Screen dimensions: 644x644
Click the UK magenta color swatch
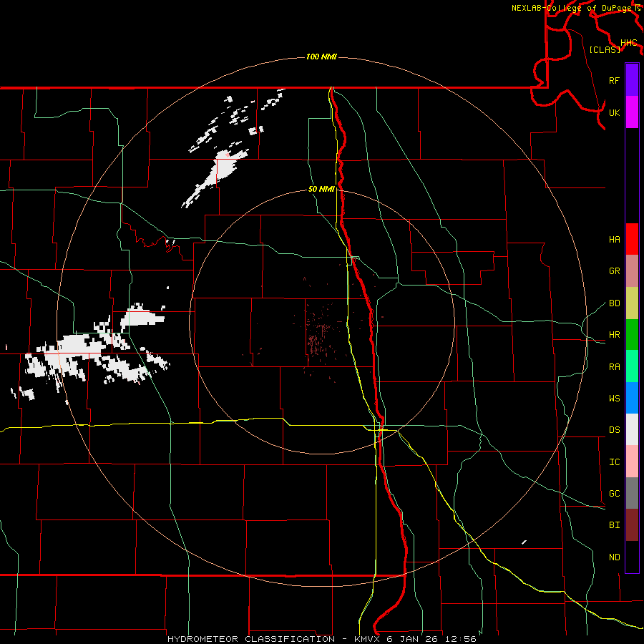pos(632,112)
